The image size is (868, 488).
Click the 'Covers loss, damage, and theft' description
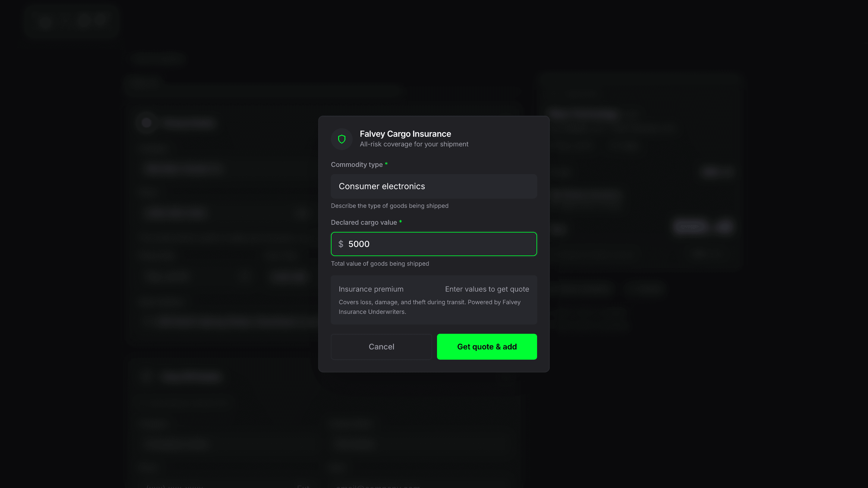(429, 307)
